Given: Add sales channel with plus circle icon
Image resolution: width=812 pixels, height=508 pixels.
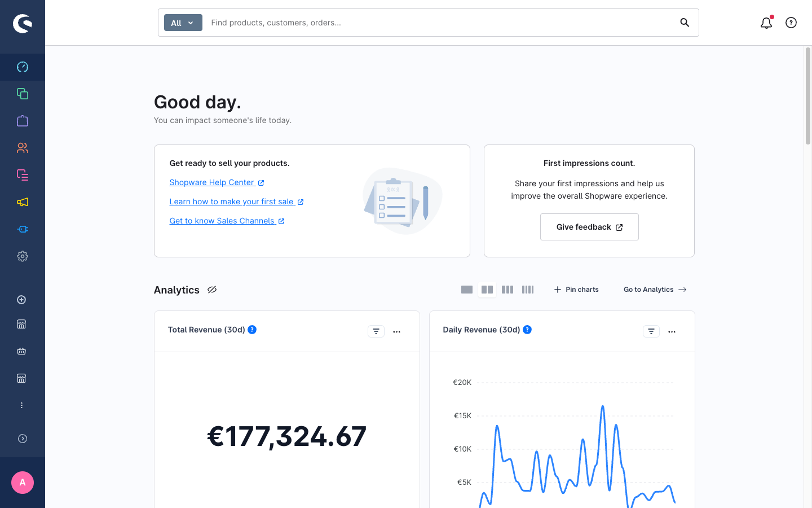Looking at the screenshot, I should click(x=21, y=300).
